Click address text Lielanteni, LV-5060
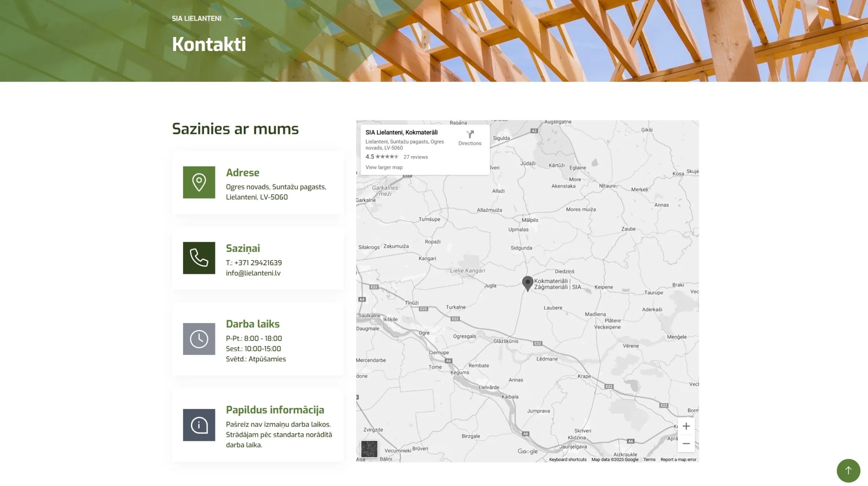 (257, 197)
